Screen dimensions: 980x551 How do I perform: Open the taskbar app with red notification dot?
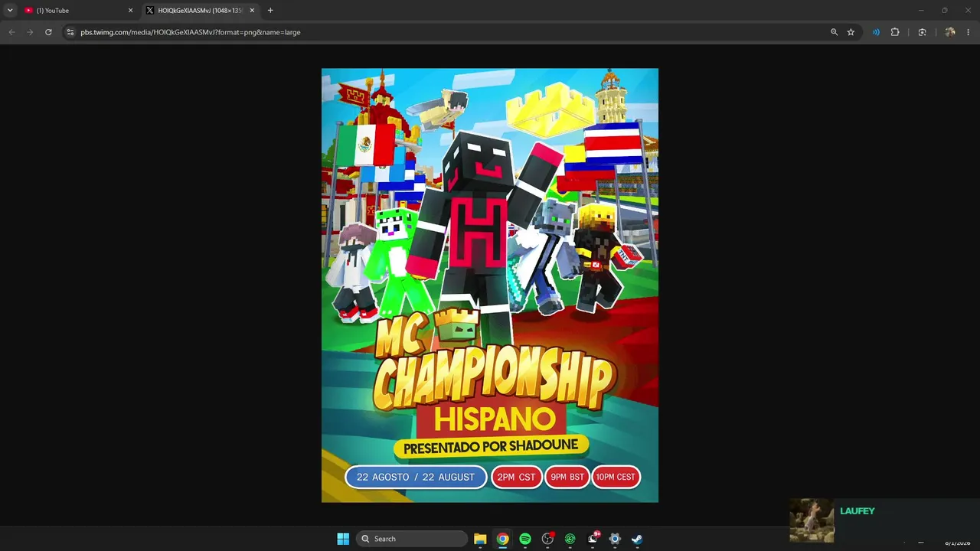[547, 539]
